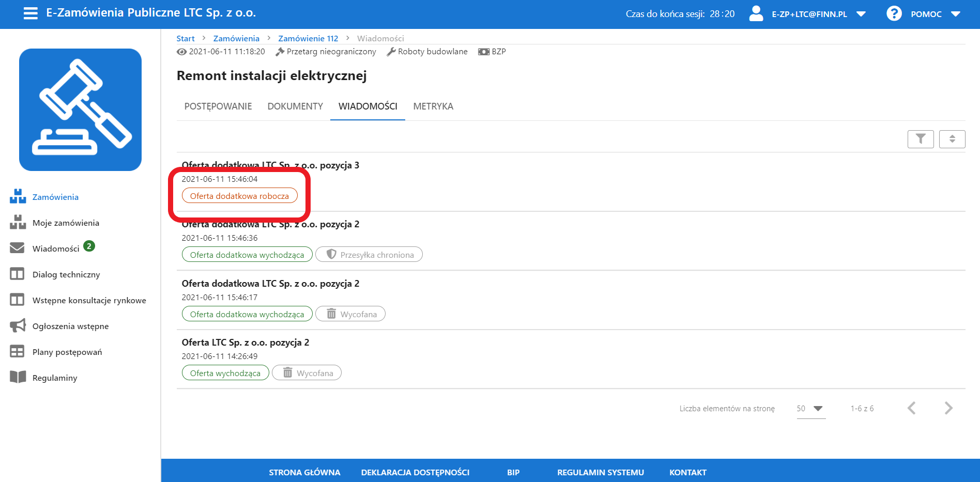Open Oferta LTC Sp. z o.o. pozycja 2
This screenshot has height=482, width=980.
point(246,343)
